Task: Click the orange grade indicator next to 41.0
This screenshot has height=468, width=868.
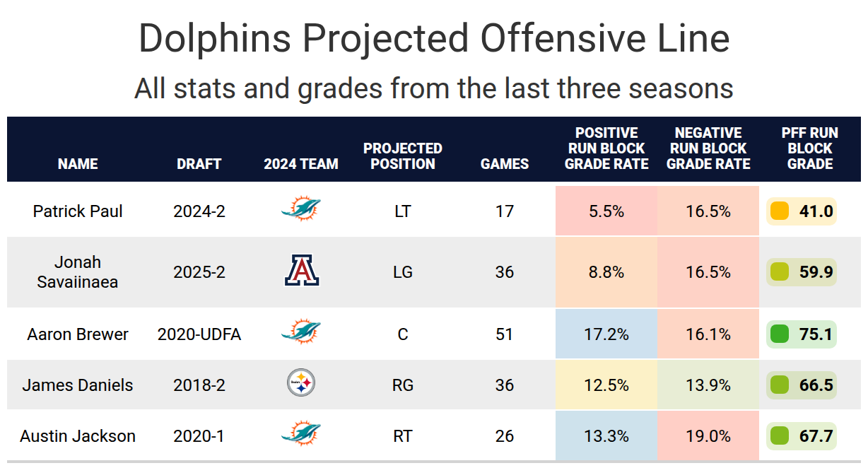Action: click(x=779, y=211)
